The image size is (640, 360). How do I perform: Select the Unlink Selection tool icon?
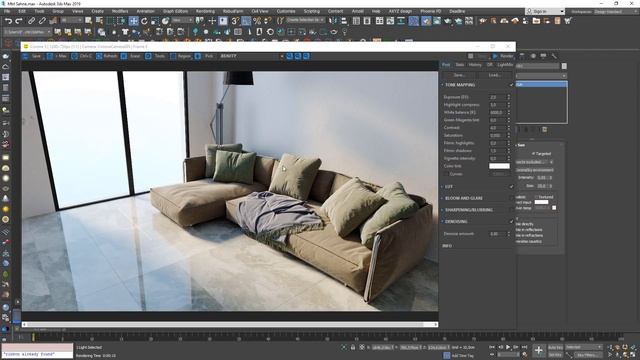[x=42, y=21]
